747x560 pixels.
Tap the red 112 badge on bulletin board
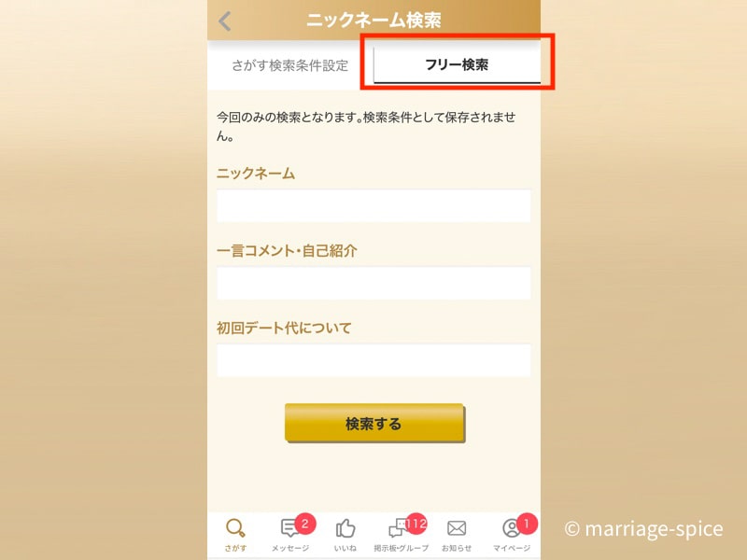[416, 525]
